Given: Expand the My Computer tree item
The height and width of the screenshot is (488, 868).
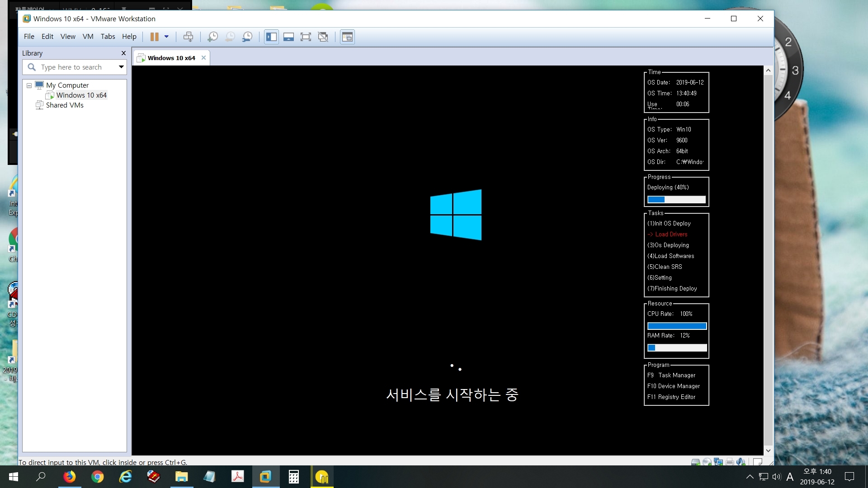Looking at the screenshot, I should [x=28, y=84].
